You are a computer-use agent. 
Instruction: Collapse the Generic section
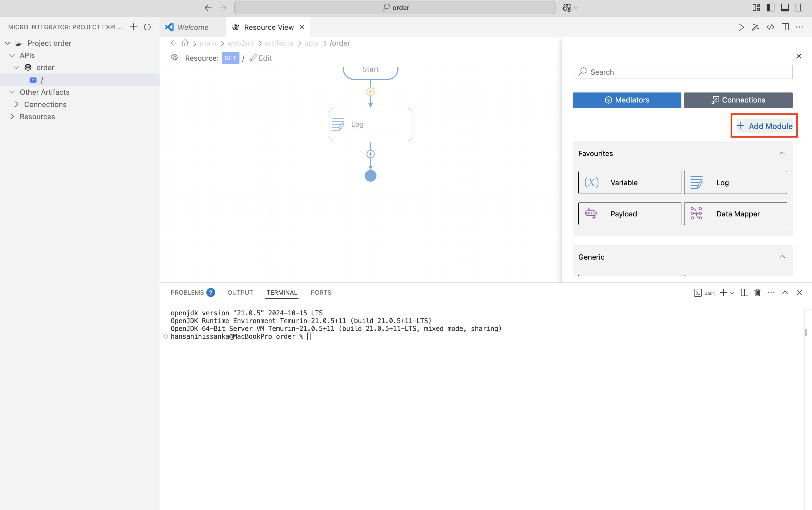click(x=782, y=257)
